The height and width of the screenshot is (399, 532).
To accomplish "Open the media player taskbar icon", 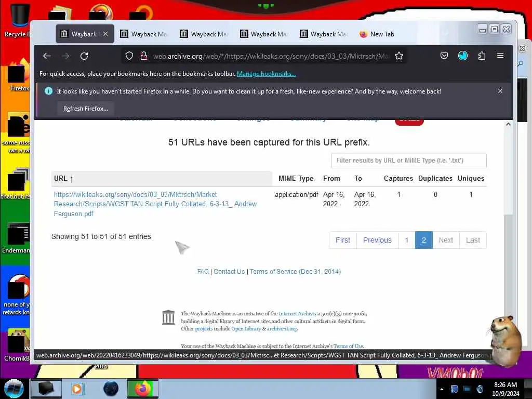I will 77,389.
